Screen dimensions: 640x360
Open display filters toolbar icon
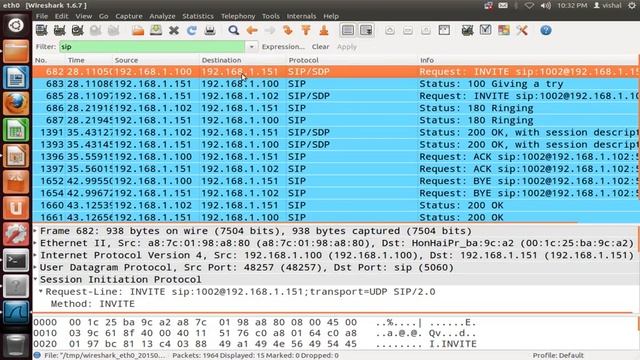[485, 30]
